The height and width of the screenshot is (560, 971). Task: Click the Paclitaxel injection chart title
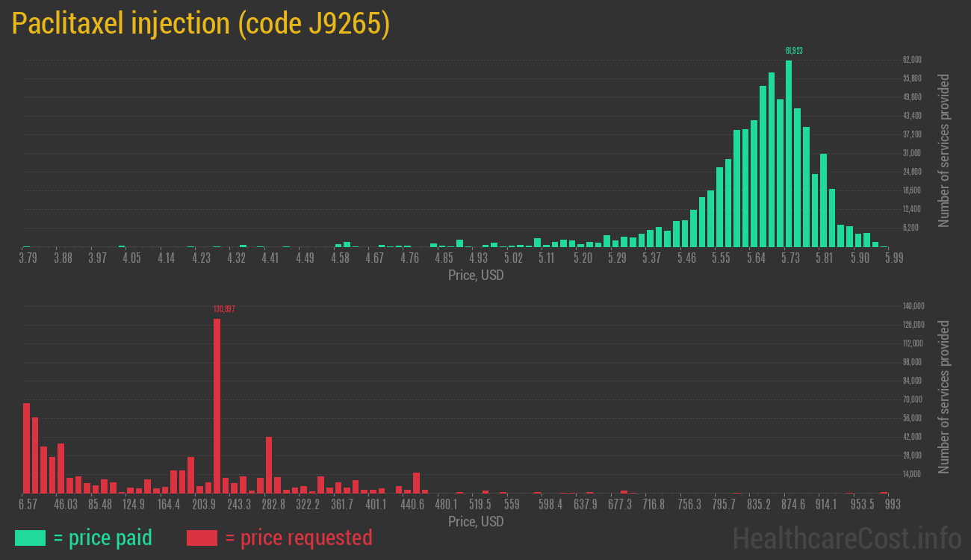coord(200,24)
